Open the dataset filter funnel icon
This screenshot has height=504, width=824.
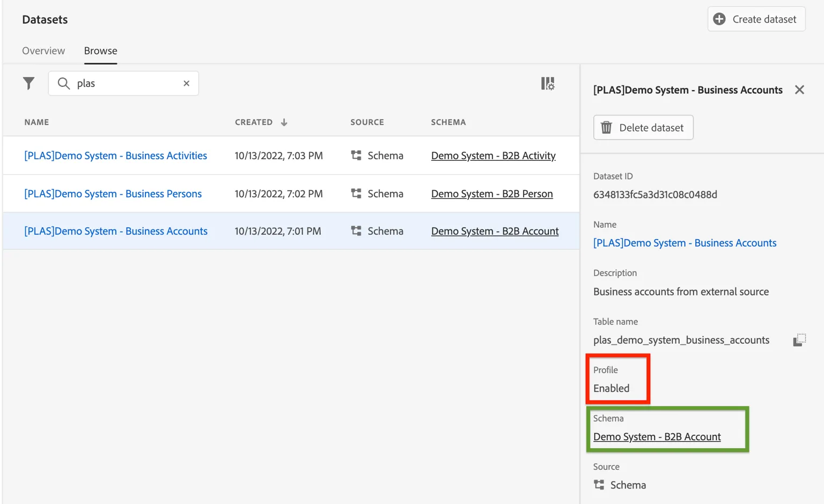coord(29,83)
